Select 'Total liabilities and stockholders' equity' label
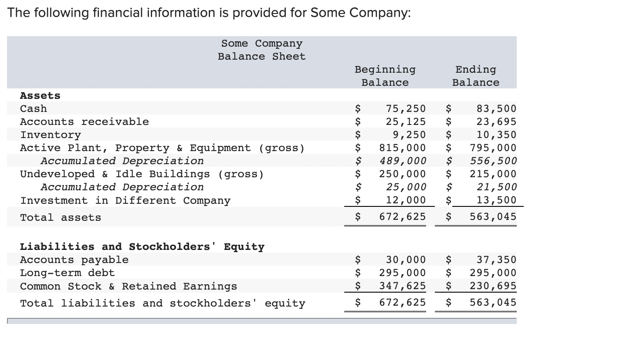 tap(163, 303)
